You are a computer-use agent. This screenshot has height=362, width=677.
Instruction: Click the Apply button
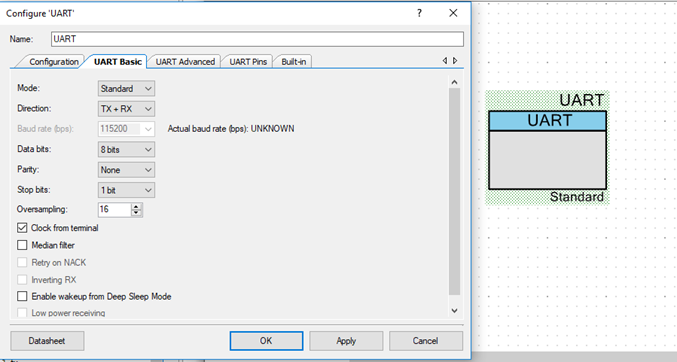click(346, 341)
